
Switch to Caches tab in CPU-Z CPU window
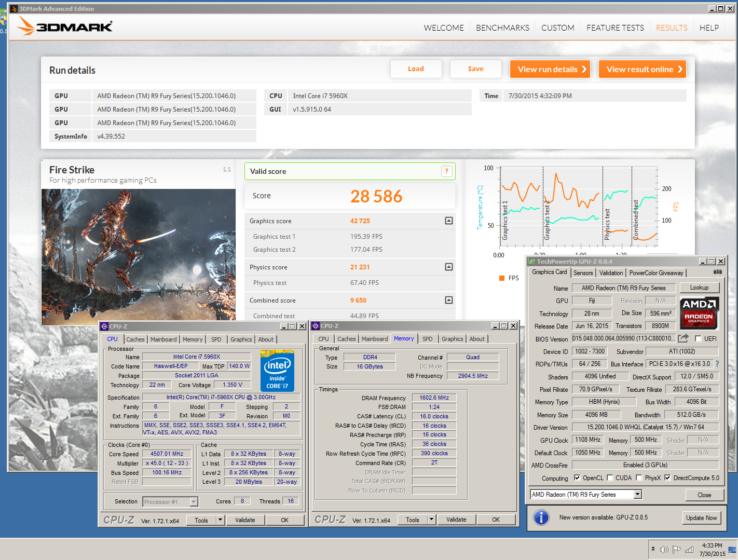pos(135,339)
